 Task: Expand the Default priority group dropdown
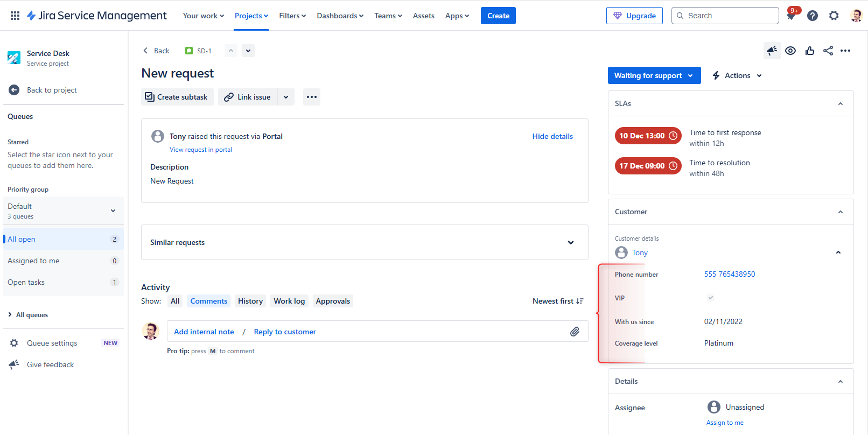64,211
